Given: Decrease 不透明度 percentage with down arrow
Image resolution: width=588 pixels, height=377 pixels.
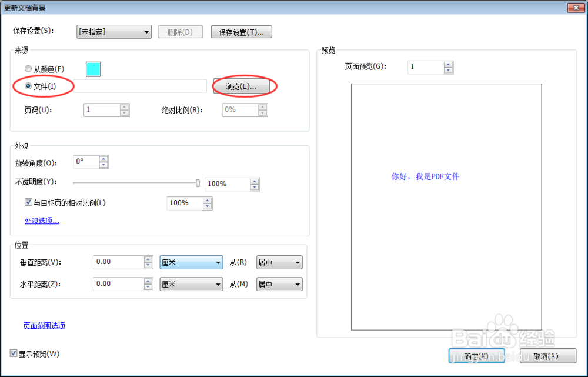Looking at the screenshot, I should tap(255, 187).
